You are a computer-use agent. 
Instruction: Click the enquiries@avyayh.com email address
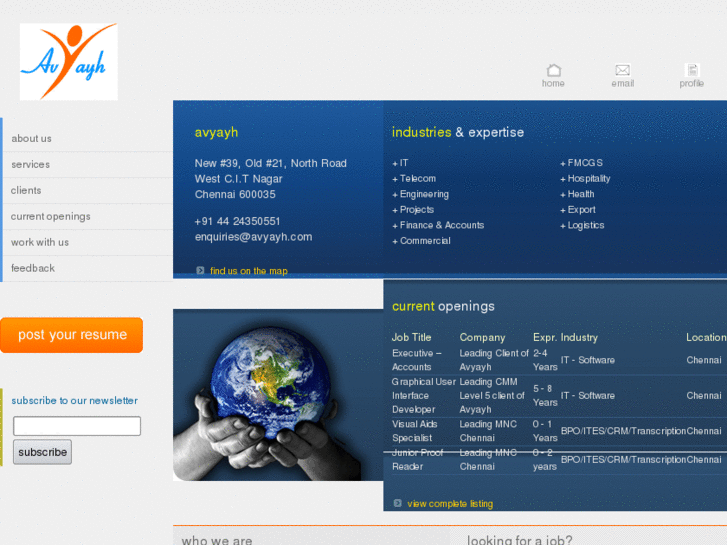click(x=253, y=237)
